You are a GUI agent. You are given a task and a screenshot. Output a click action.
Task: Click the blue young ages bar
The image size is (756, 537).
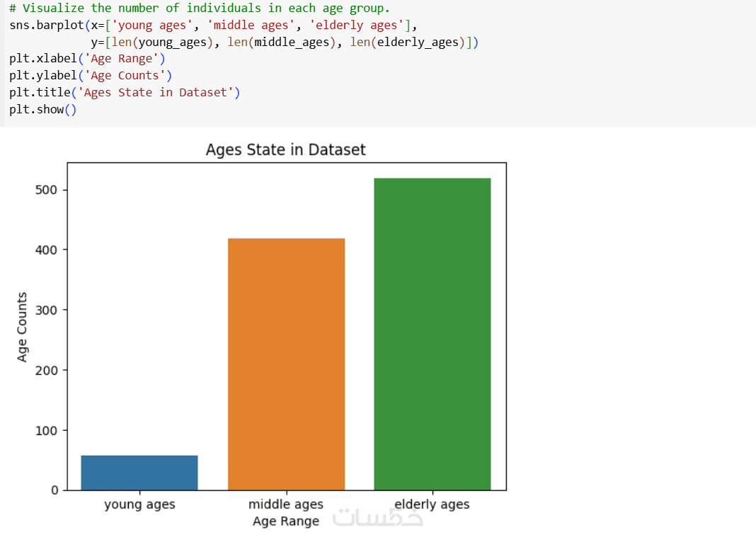(x=139, y=472)
